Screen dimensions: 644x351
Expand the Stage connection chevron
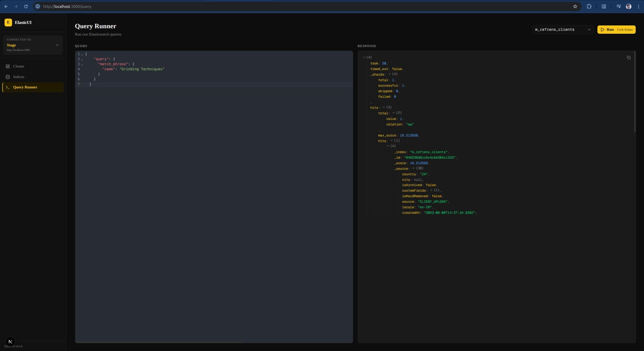(x=57, y=45)
